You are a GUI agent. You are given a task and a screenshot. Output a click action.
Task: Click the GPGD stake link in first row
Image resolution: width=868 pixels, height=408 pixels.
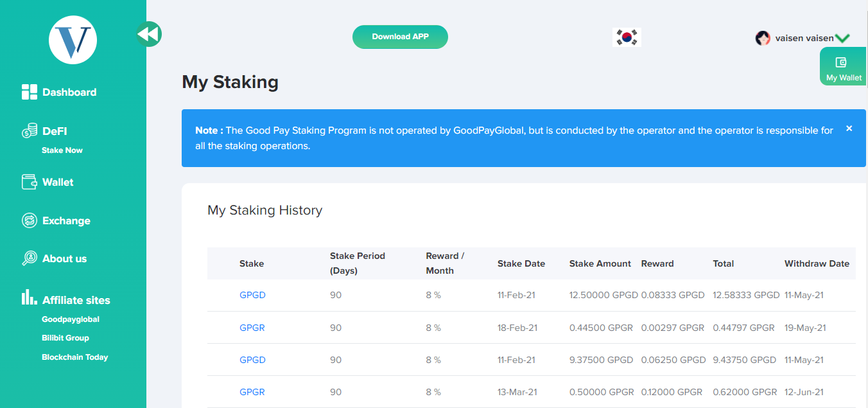(252, 296)
